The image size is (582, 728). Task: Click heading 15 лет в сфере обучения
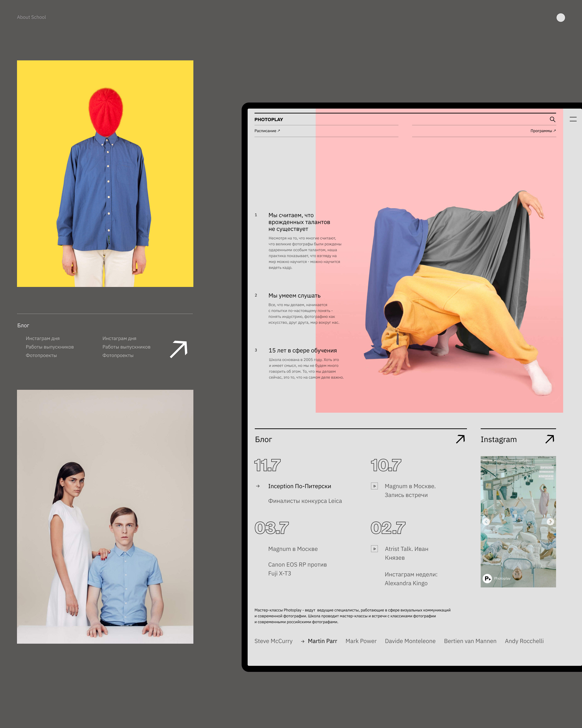302,350
